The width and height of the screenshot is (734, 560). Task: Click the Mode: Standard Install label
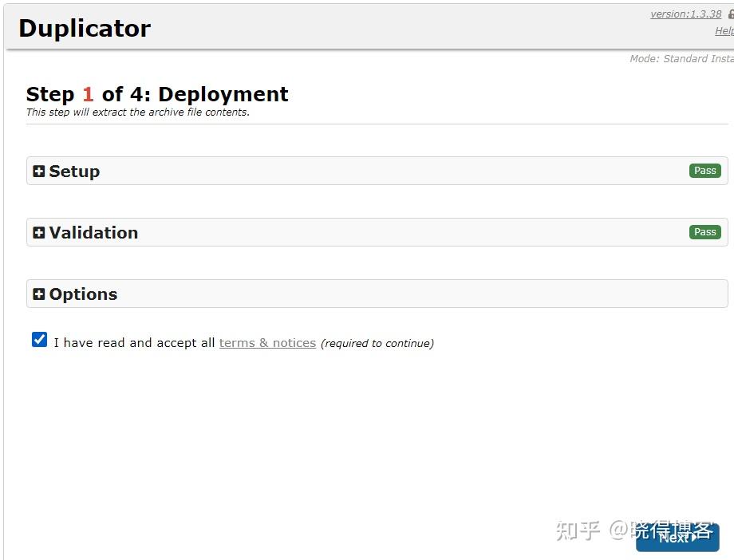tap(681, 58)
